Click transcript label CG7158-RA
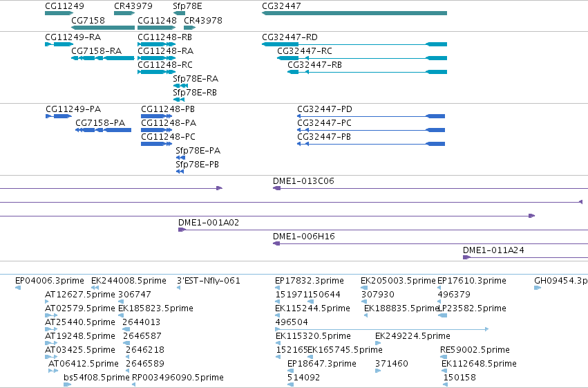Image resolution: width=588 pixels, height=388 pixels. point(96,50)
